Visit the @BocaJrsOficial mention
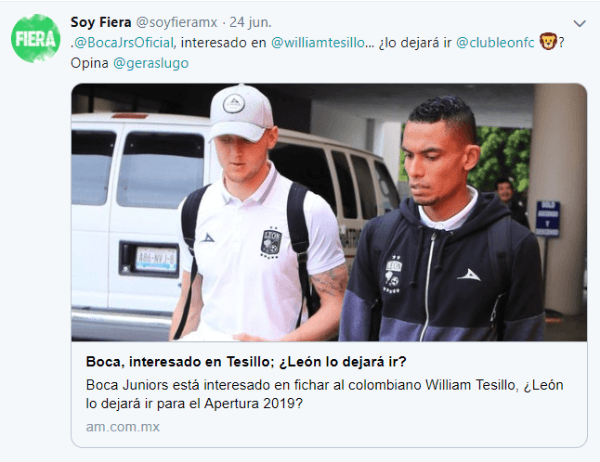This screenshot has width=600, height=462. point(124,42)
